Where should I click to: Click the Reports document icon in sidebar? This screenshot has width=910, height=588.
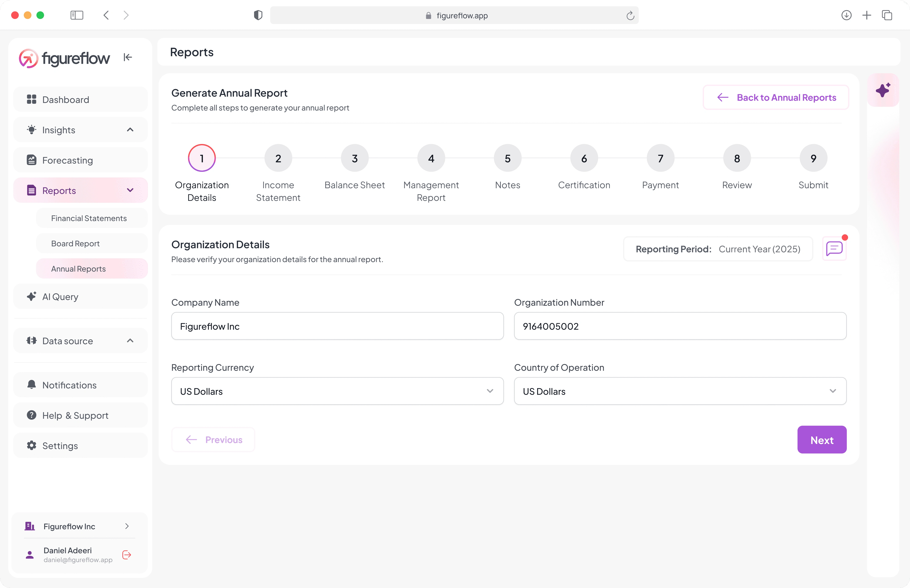[32, 190]
